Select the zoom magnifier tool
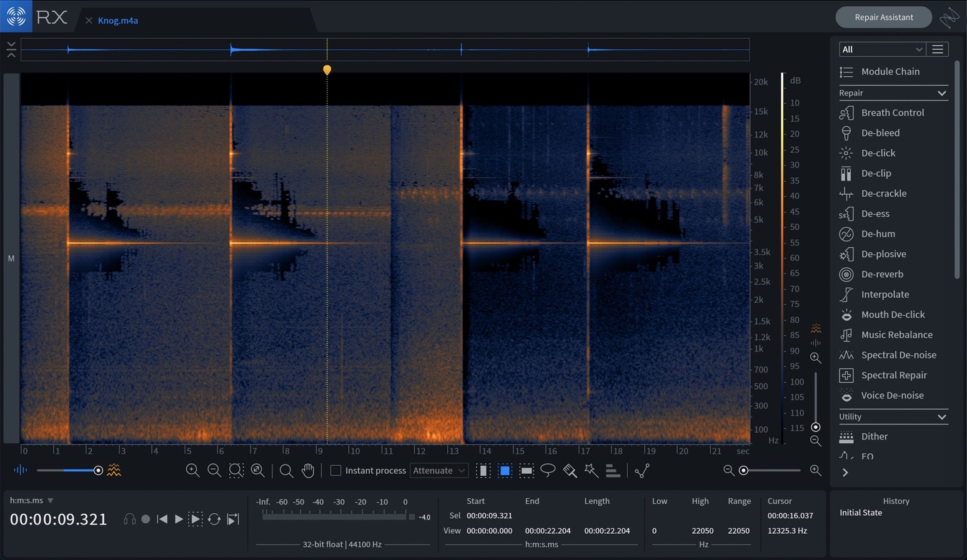This screenshot has height=560, width=967. [x=286, y=471]
